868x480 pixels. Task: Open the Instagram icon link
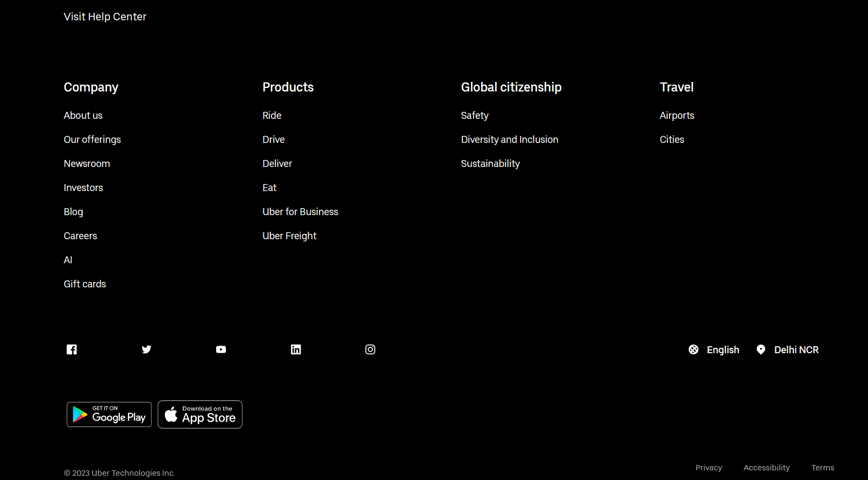pos(370,349)
